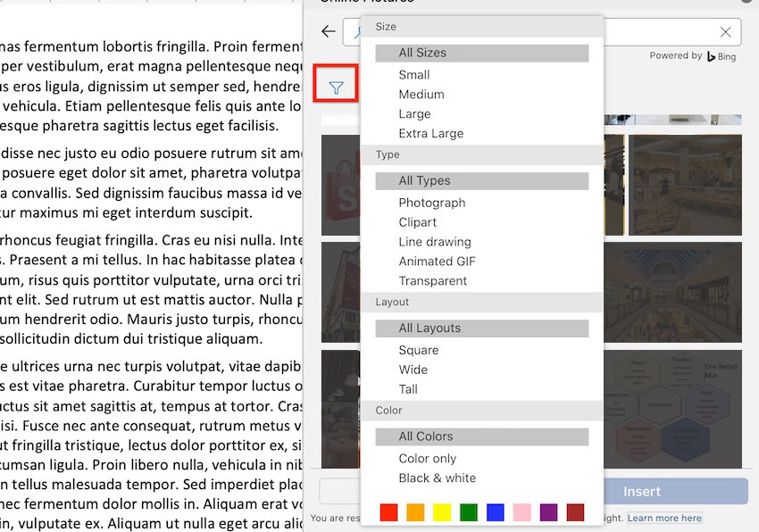This screenshot has height=532, width=759.
Task: Select All Layouts under the Layout section
Action: tap(430, 328)
